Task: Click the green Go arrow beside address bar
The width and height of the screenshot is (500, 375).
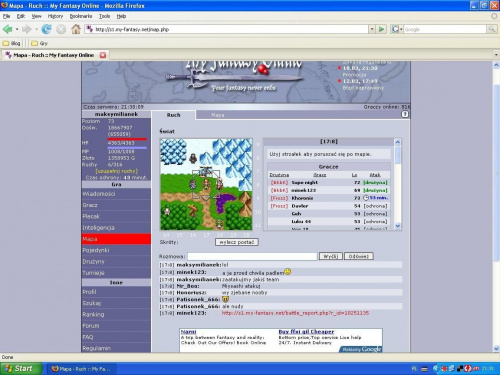Action: [381, 29]
